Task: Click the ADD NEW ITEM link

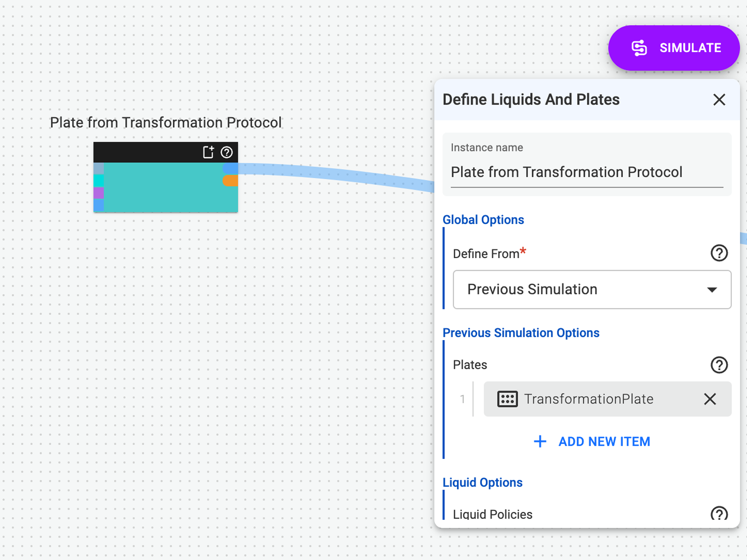Action: [604, 441]
